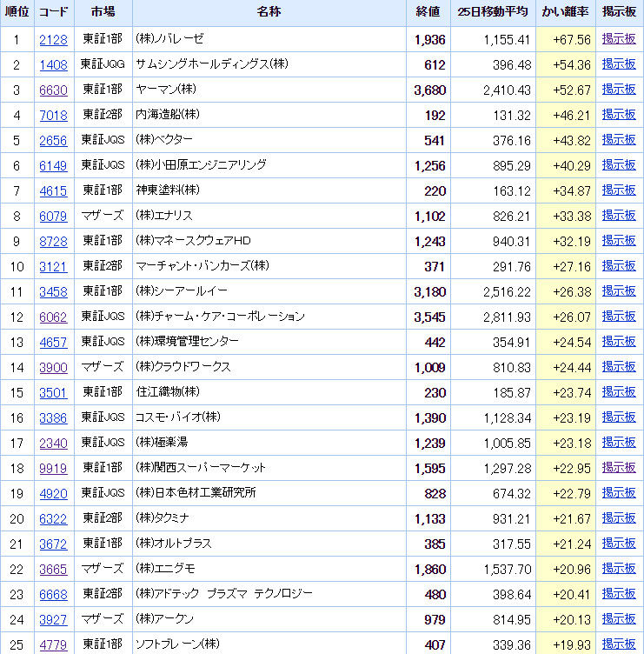644x654 pixels.
Task: Open stock code 6062 link
Action: [53, 317]
